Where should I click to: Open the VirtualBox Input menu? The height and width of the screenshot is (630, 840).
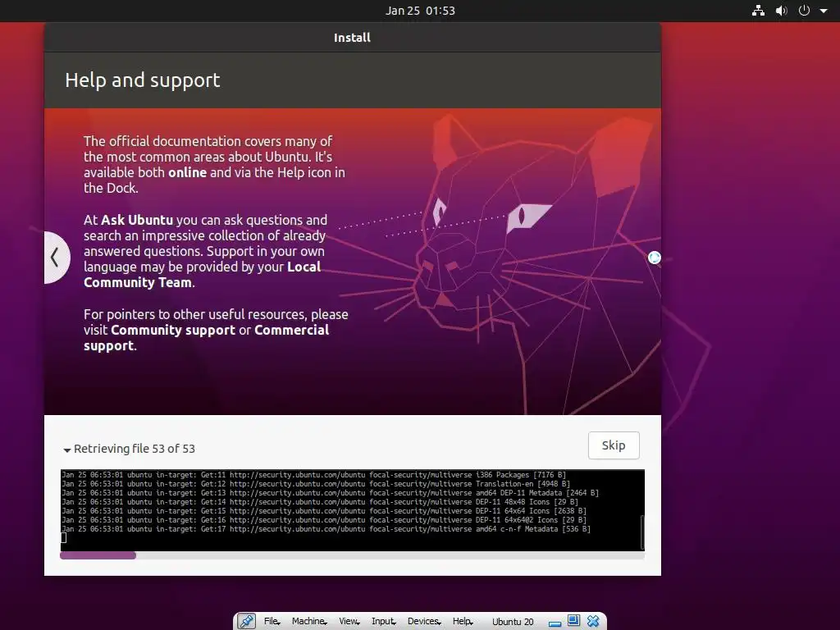tap(384, 622)
